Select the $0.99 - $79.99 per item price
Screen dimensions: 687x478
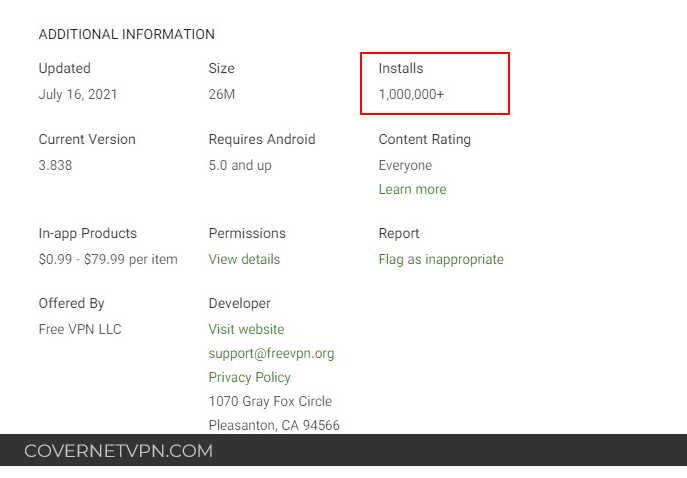tap(108, 259)
